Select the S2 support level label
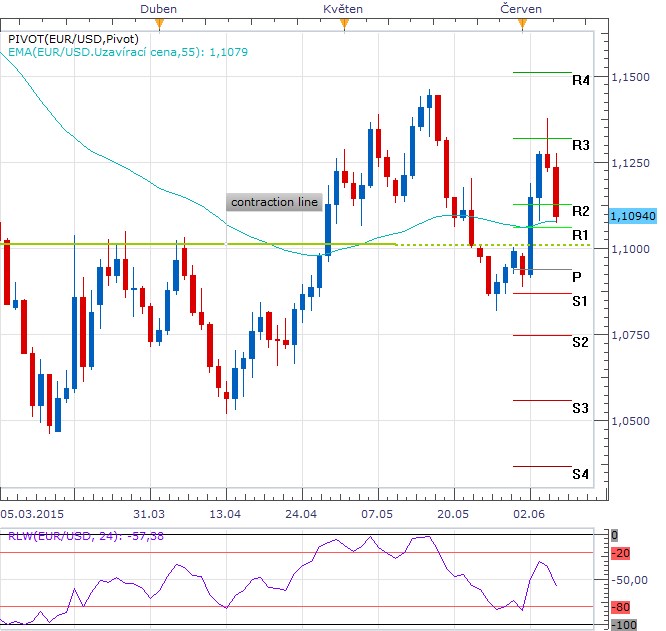The image size is (666, 631). (580, 342)
